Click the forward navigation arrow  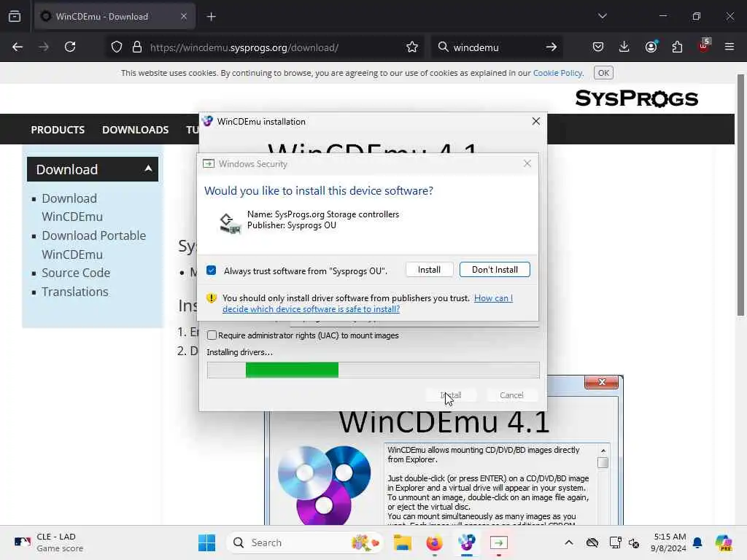[43, 47]
